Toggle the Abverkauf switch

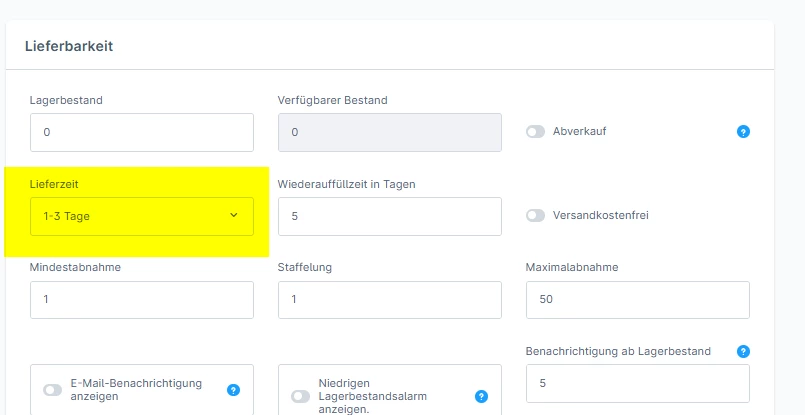click(x=535, y=132)
